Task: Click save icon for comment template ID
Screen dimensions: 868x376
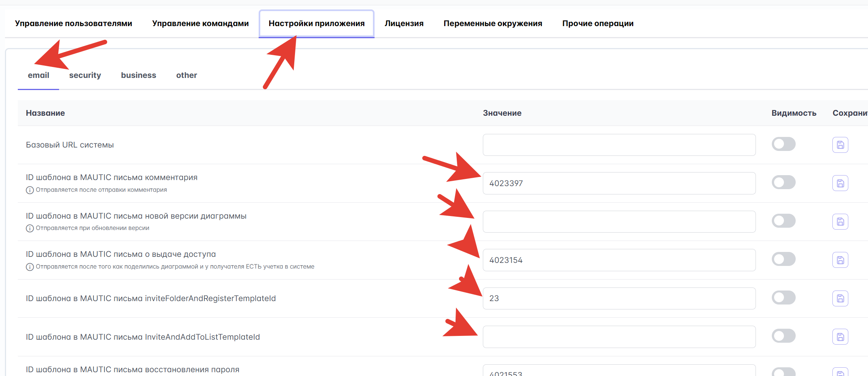Action: pyautogui.click(x=840, y=183)
